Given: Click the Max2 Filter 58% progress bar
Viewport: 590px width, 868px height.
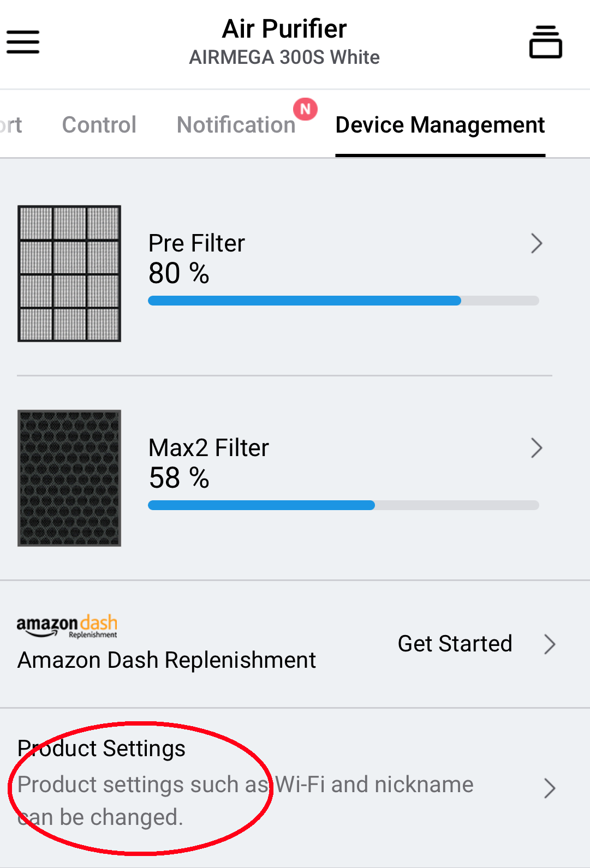Looking at the screenshot, I should coord(343,505).
